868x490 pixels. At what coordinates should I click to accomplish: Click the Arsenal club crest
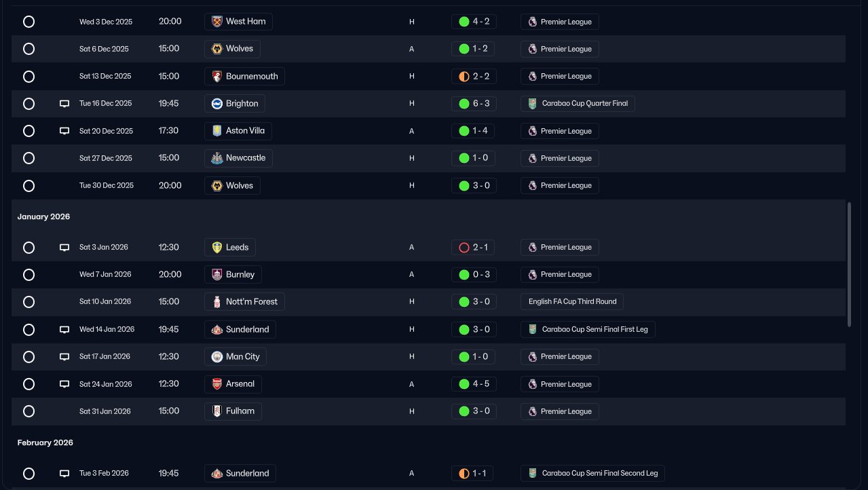217,384
